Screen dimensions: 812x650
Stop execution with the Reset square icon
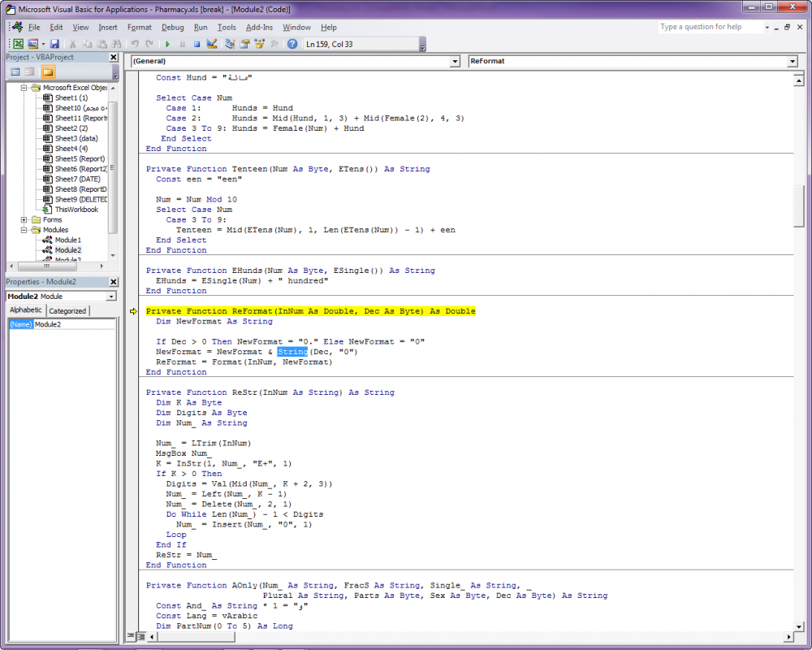click(x=197, y=44)
